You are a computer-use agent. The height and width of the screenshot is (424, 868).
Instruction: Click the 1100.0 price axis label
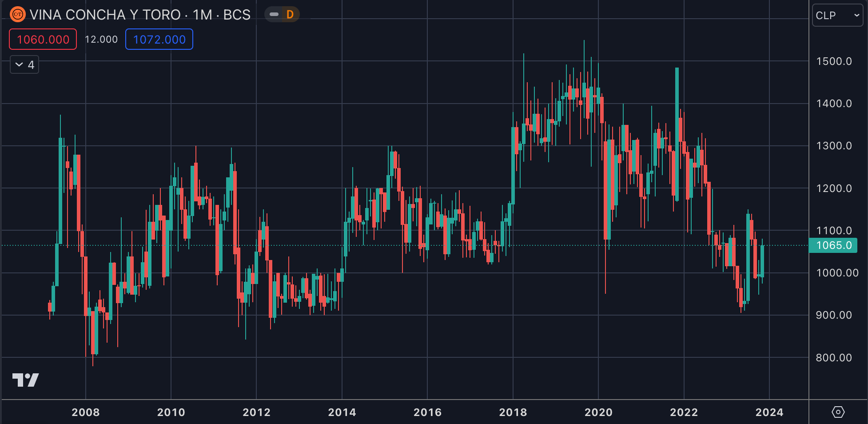(x=834, y=231)
